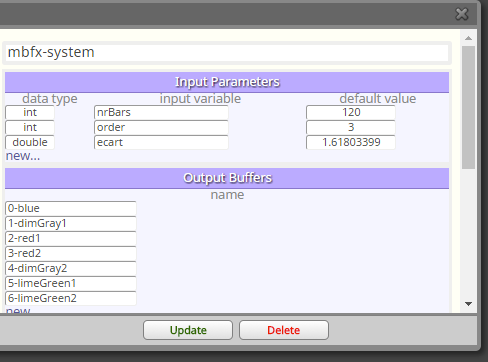Edit the mbfx-system name field
This screenshot has width=488, height=362.
pyautogui.click(x=227, y=52)
